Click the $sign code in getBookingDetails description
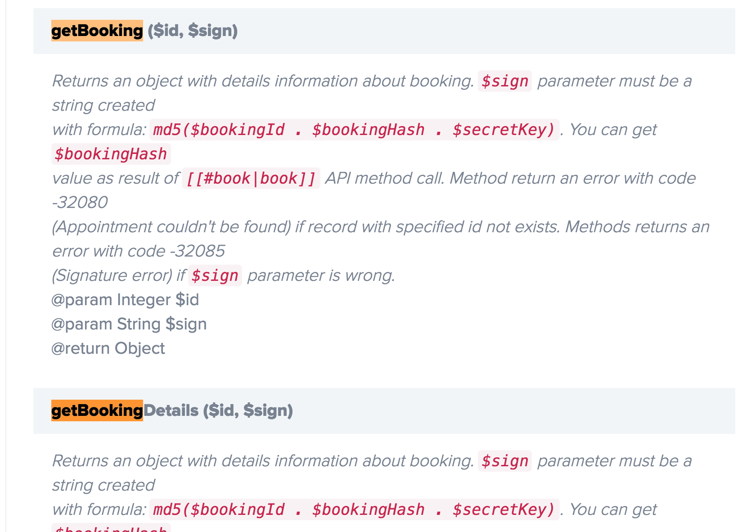Image resolution: width=756 pixels, height=532 pixels. coord(504,461)
